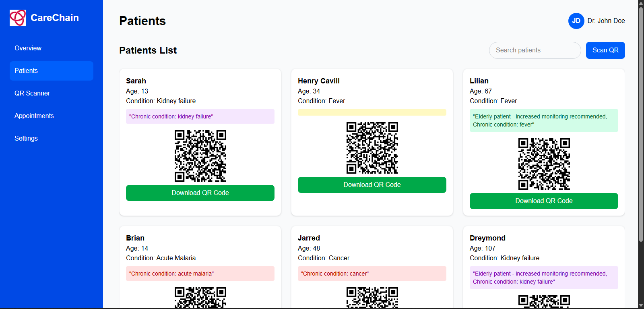The image size is (644, 309).
Task: Click "Condition: Fever" on Henry Cavill's card
Action: tap(322, 101)
